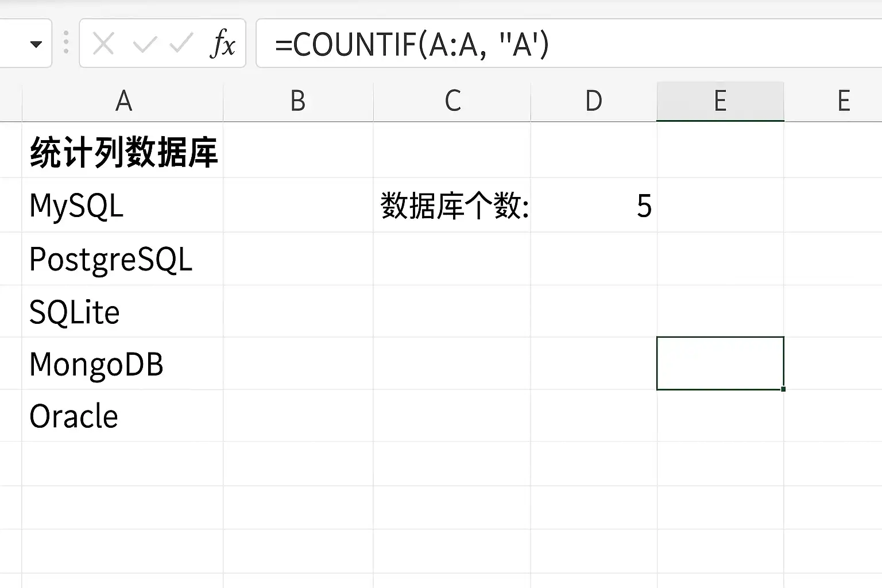Select column A header
Screen dimensions: 882x588
123,101
